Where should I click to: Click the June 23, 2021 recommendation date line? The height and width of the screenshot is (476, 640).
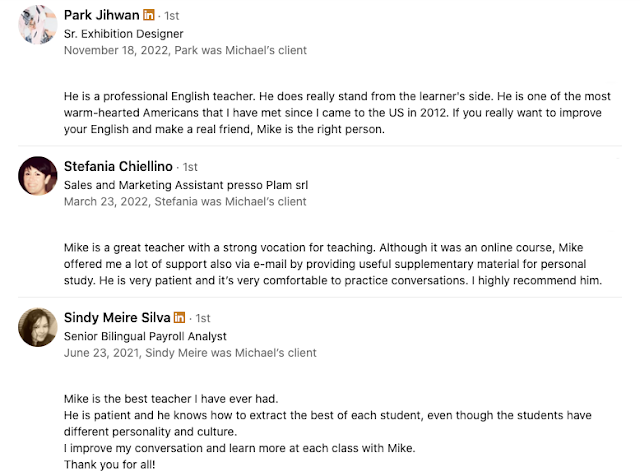(190, 352)
